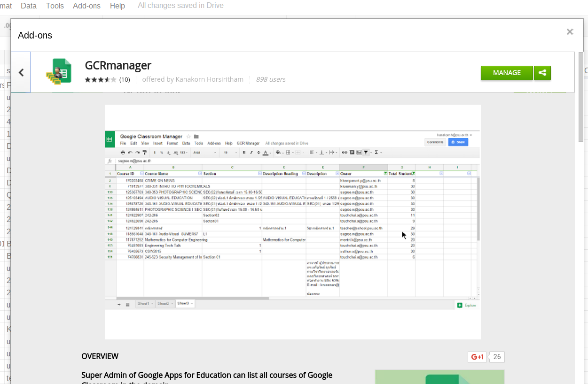The width and height of the screenshot is (588, 384).
Task: Open the Help menu
Action: (x=118, y=6)
